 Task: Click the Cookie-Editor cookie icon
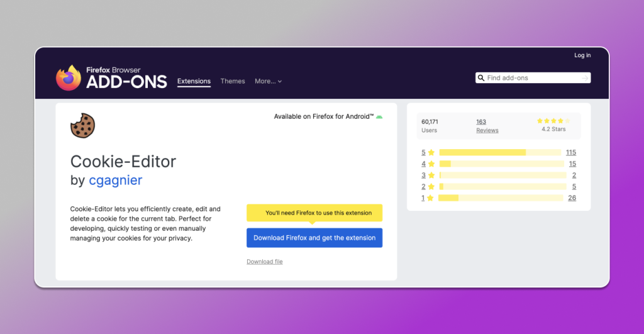[x=82, y=125]
